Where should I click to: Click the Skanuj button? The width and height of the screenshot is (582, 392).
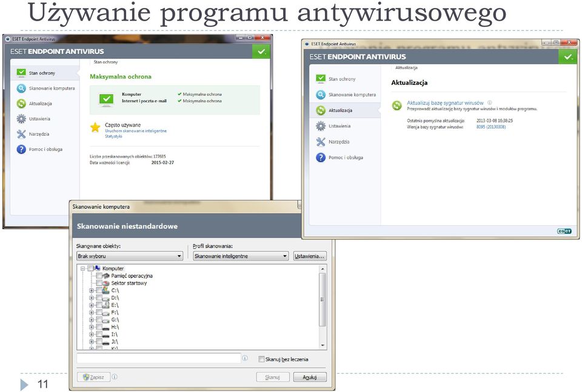(x=272, y=377)
